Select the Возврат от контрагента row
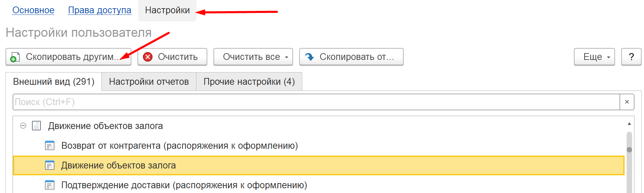The image size is (644, 193). click(x=179, y=146)
